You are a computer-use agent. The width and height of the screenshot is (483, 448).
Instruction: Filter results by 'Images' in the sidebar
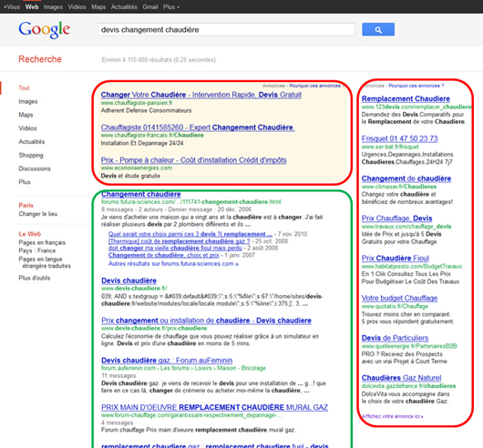pyautogui.click(x=28, y=102)
